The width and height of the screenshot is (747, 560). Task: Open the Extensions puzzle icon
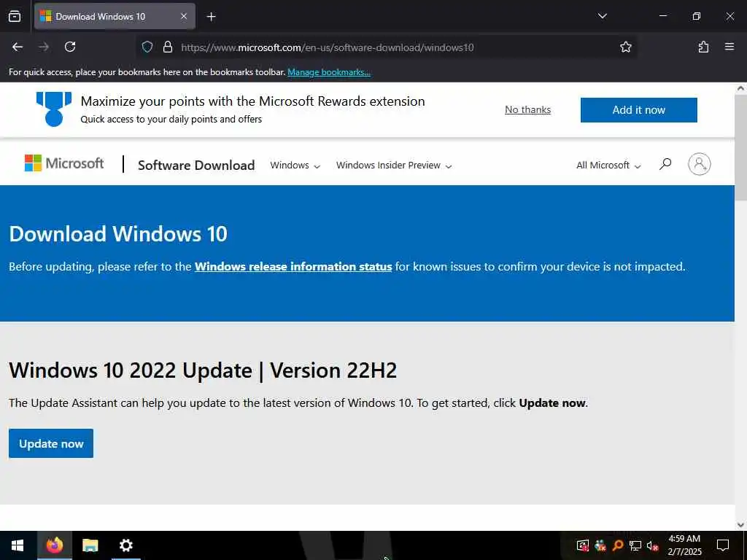coord(703,47)
